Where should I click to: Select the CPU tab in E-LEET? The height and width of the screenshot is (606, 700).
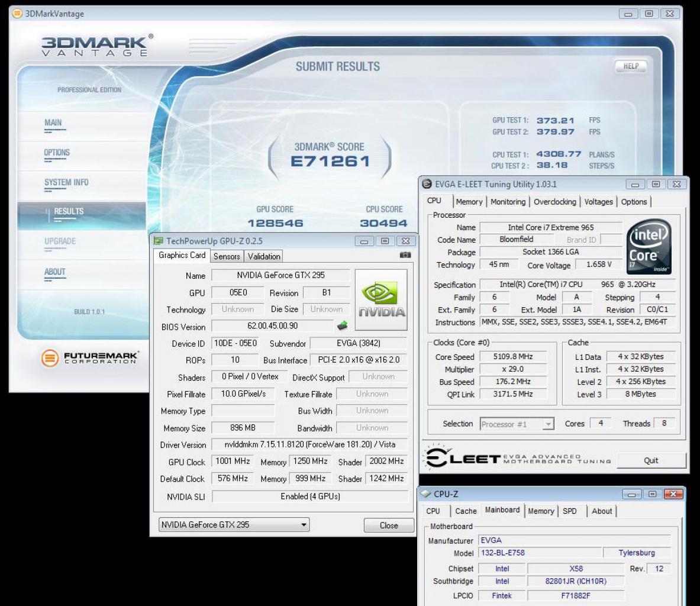click(434, 201)
